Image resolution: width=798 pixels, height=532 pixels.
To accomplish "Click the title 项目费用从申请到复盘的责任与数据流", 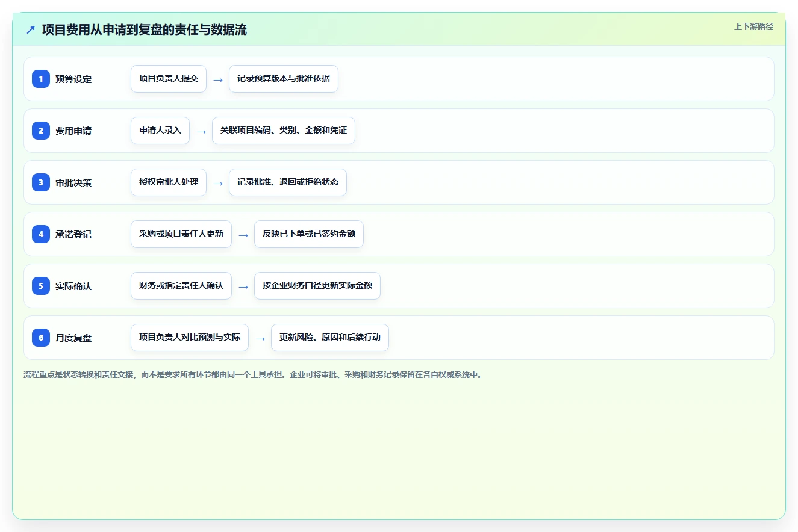I will pyautogui.click(x=145, y=29).
